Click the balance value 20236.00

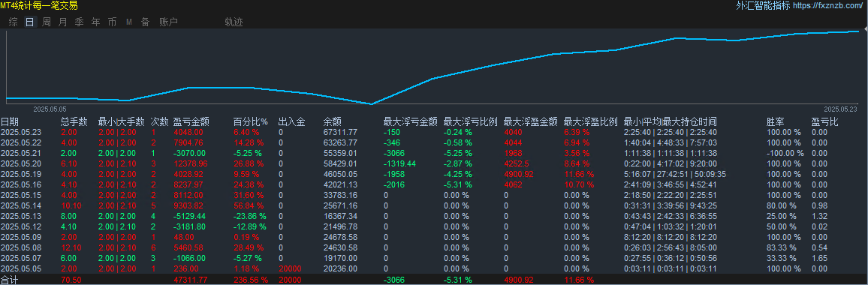tap(340, 268)
